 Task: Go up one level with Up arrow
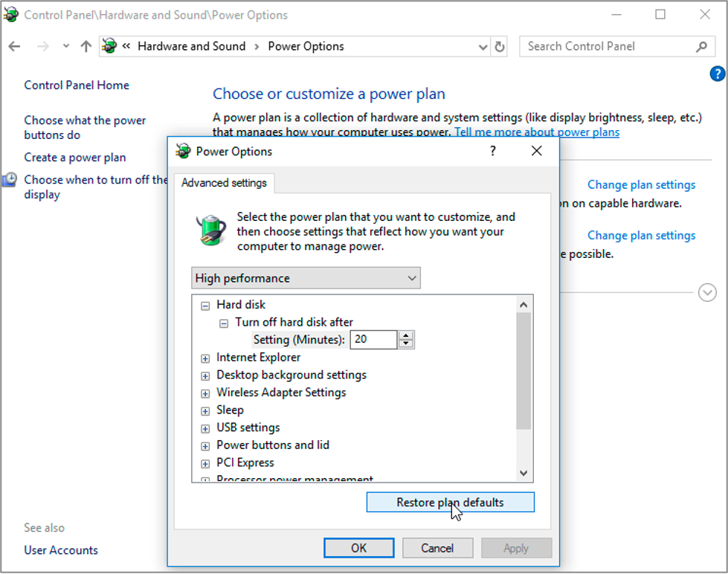point(86,46)
